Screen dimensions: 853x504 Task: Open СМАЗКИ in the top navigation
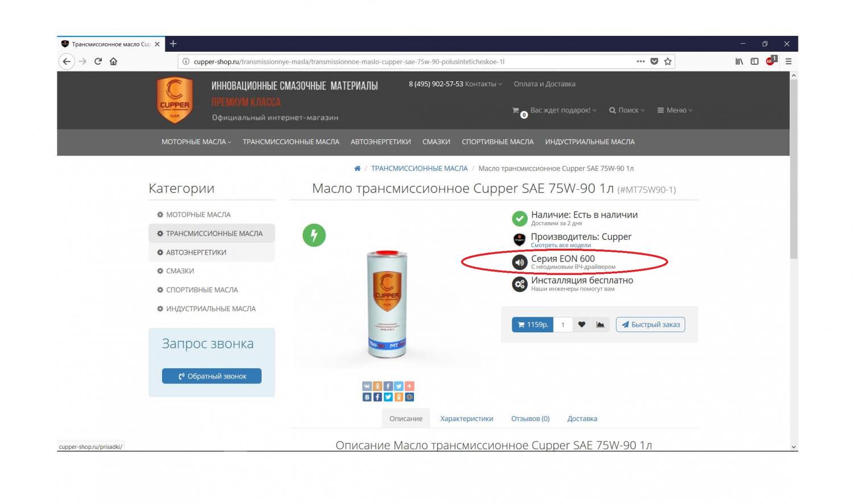pos(436,142)
